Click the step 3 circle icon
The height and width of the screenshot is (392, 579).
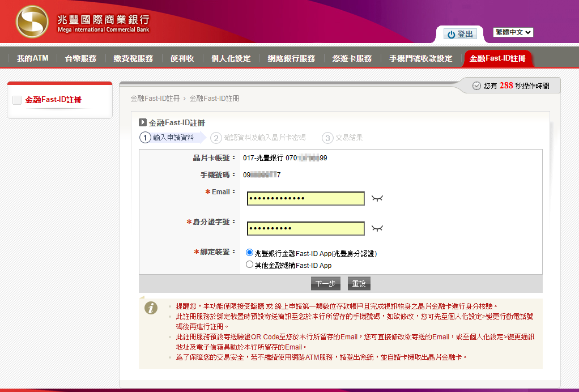pos(327,138)
